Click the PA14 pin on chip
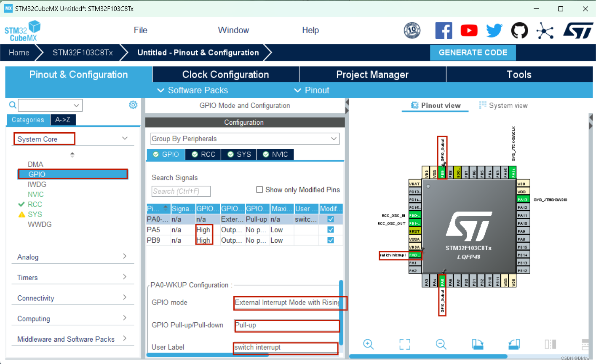This screenshot has height=364, width=596. pos(513,173)
